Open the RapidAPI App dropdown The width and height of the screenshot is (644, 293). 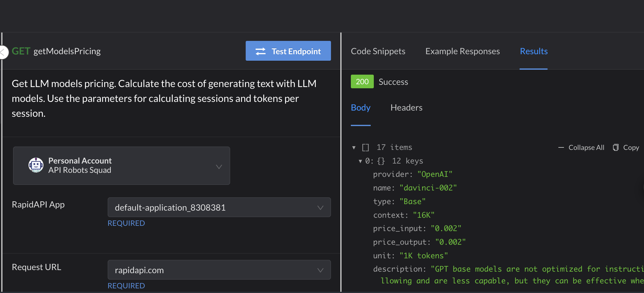tap(219, 207)
